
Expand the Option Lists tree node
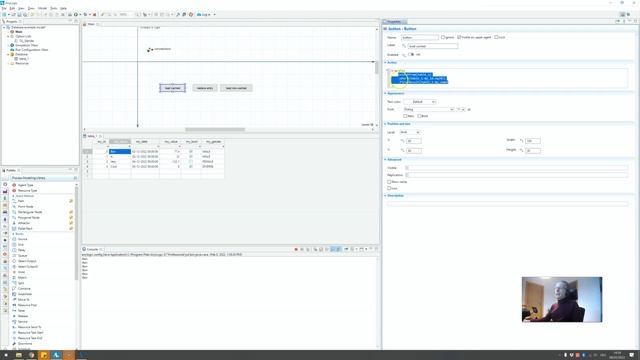8,36
